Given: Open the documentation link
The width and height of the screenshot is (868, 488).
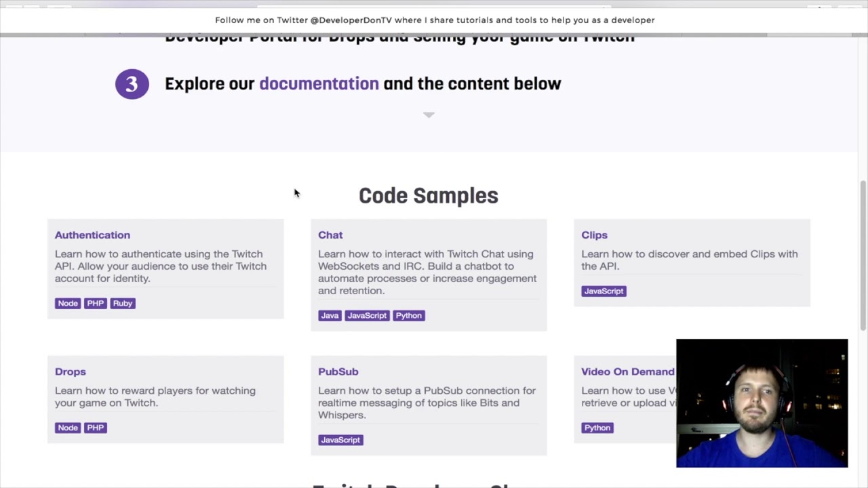Looking at the screenshot, I should click(x=319, y=84).
